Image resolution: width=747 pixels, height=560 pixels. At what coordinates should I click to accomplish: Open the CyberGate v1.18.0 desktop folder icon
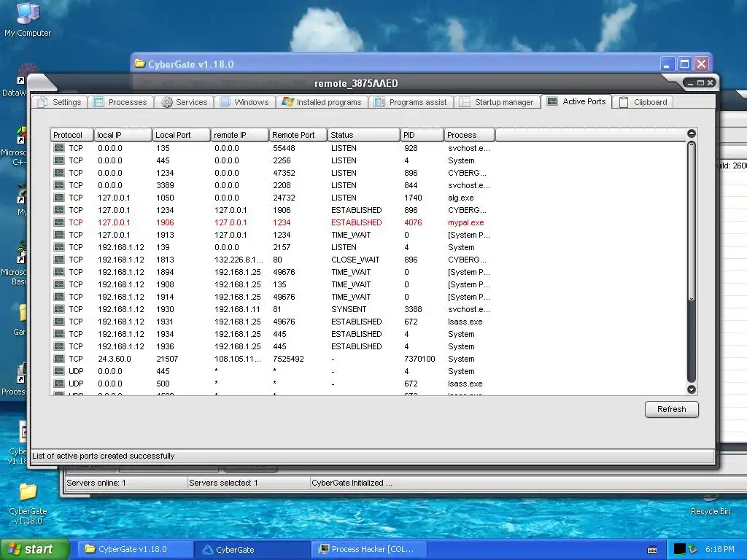[28, 502]
